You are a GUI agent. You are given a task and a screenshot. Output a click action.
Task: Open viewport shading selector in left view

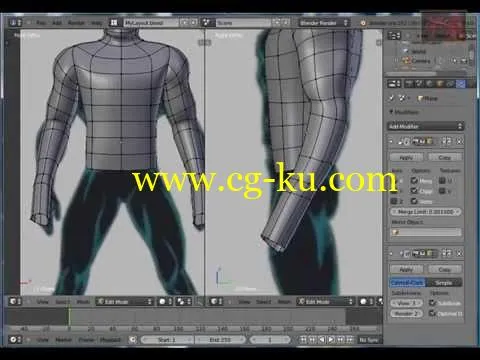tap(165, 302)
